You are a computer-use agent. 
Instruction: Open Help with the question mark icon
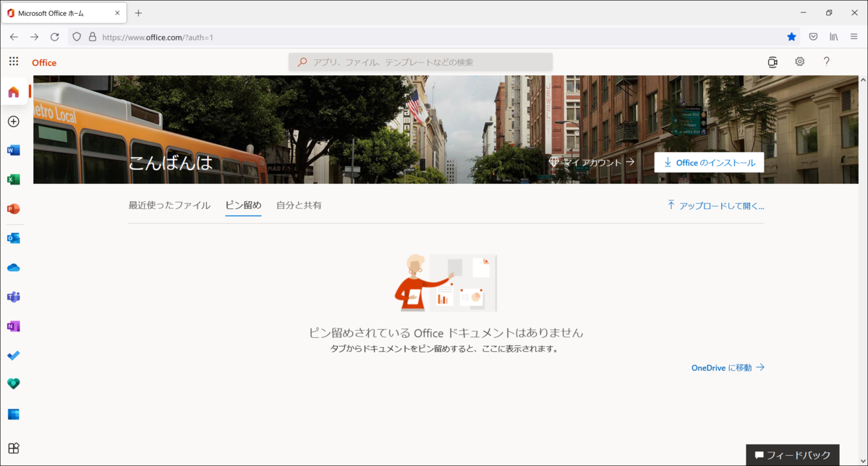pyautogui.click(x=827, y=62)
